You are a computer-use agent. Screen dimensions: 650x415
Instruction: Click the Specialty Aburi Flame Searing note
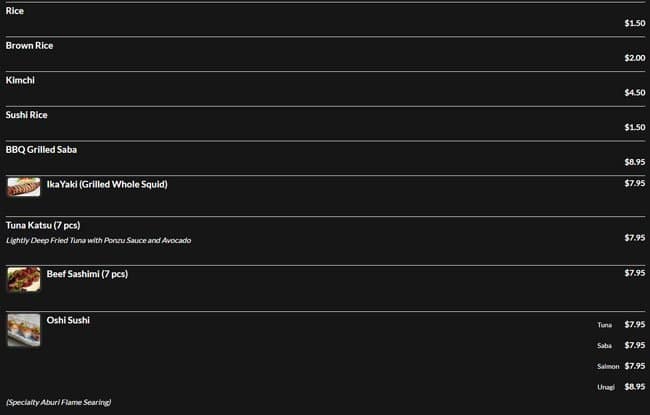tap(58, 402)
